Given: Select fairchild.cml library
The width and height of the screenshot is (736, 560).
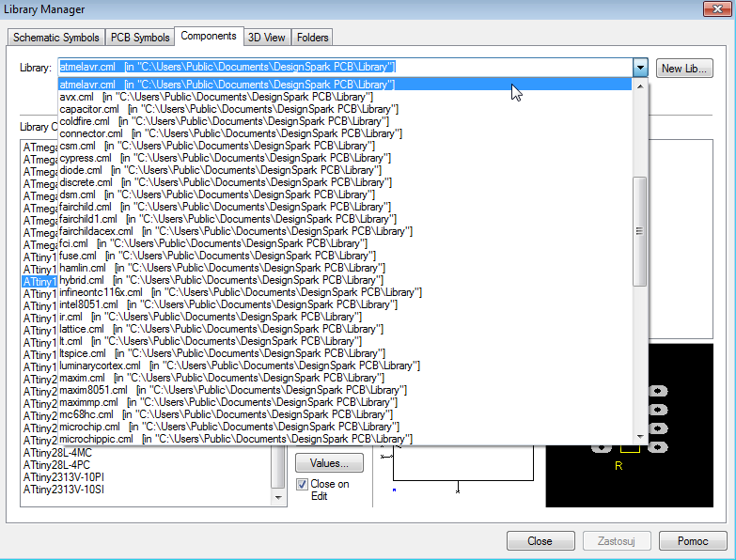Looking at the screenshot, I should (x=345, y=207).
